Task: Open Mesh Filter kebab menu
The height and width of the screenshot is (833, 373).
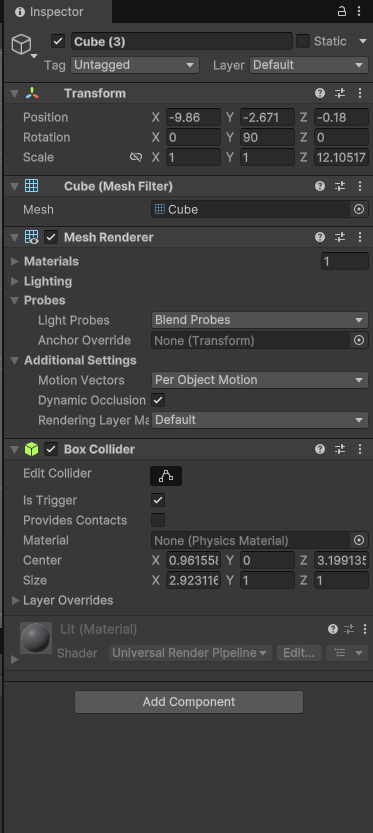Action: [360, 186]
